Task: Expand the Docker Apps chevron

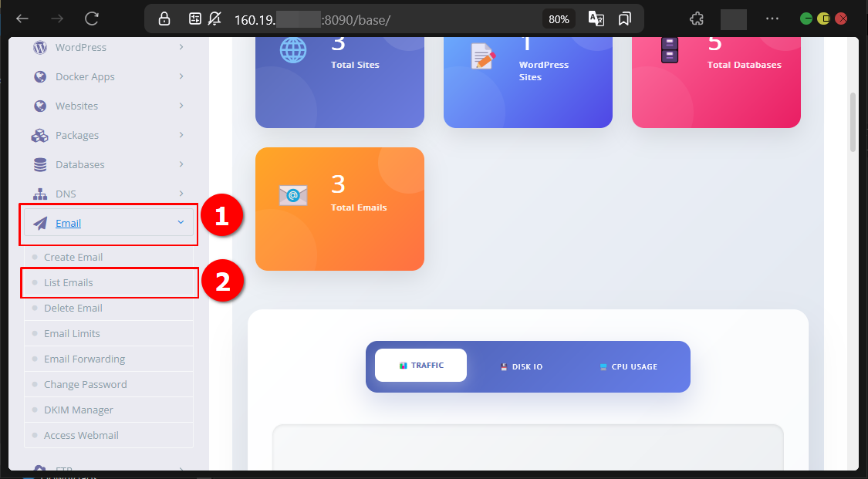Action: click(x=181, y=76)
